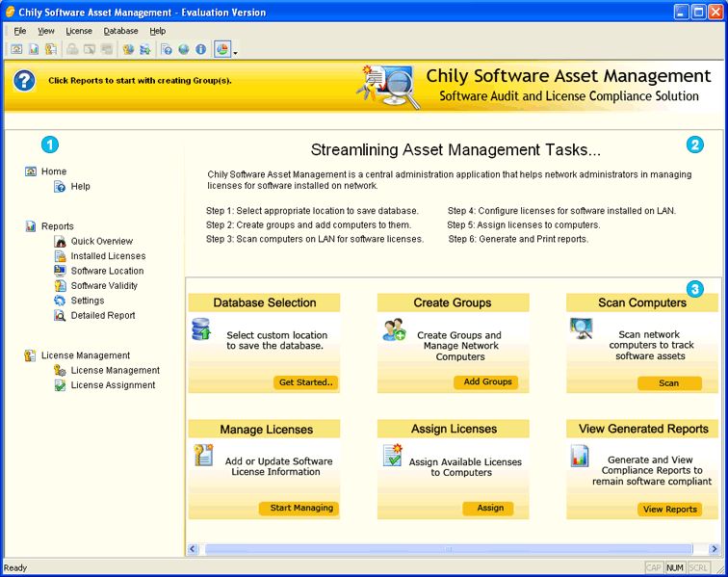Click the Manage Licenses key icon
The width and height of the screenshot is (728, 577).
(x=203, y=456)
